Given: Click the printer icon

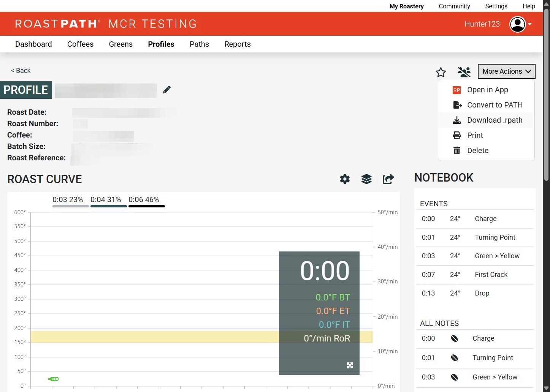Looking at the screenshot, I should coord(457,135).
